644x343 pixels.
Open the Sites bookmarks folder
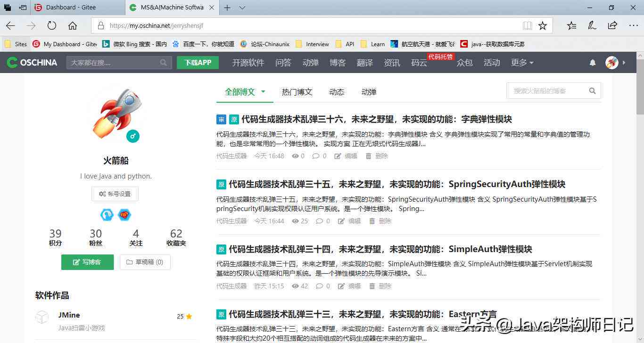point(16,44)
